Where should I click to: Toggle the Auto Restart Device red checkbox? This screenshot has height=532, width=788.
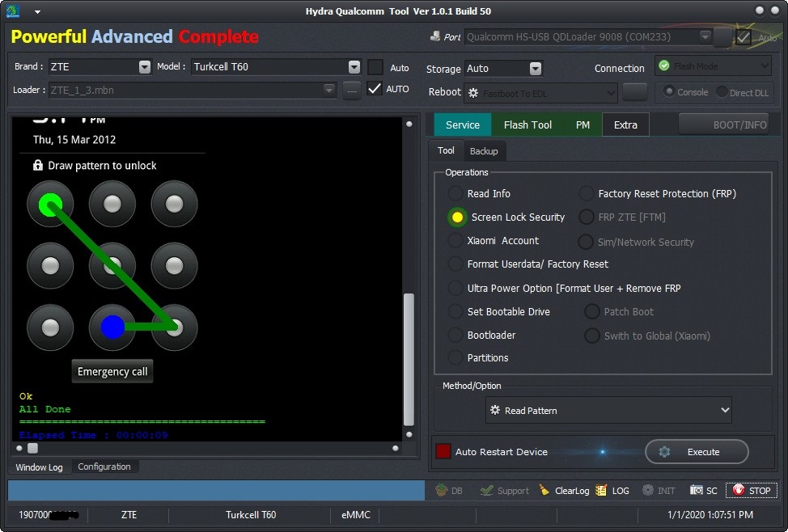[x=443, y=451]
